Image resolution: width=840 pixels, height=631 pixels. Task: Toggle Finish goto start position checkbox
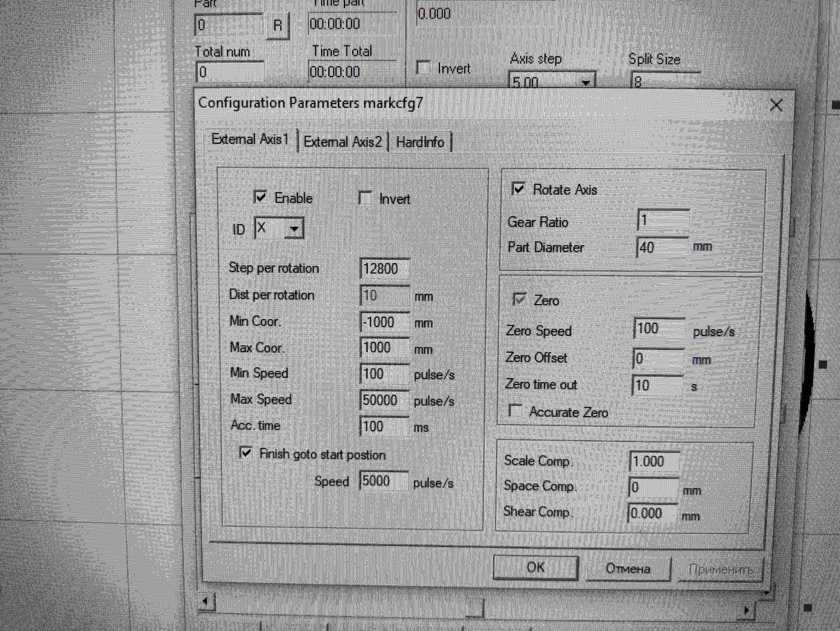point(246,452)
